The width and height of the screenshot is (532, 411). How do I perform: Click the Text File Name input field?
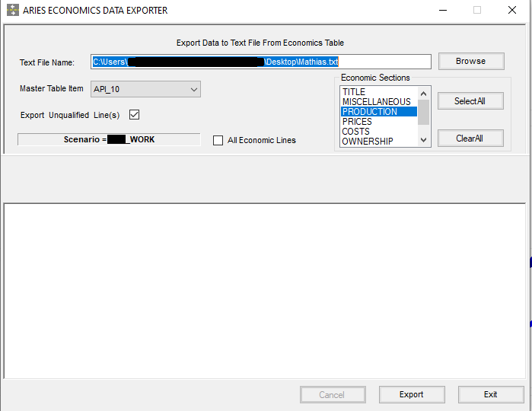click(x=260, y=62)
